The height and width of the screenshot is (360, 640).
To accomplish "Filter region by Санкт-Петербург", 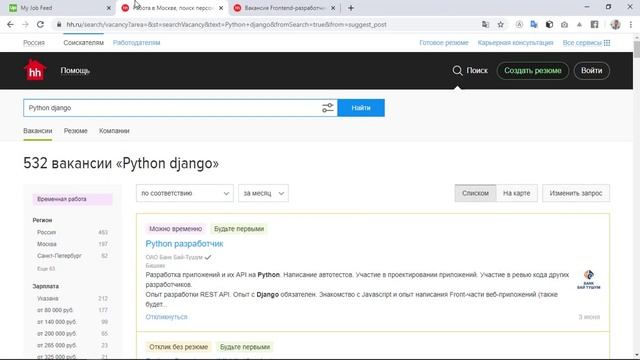I will [59, 256].
